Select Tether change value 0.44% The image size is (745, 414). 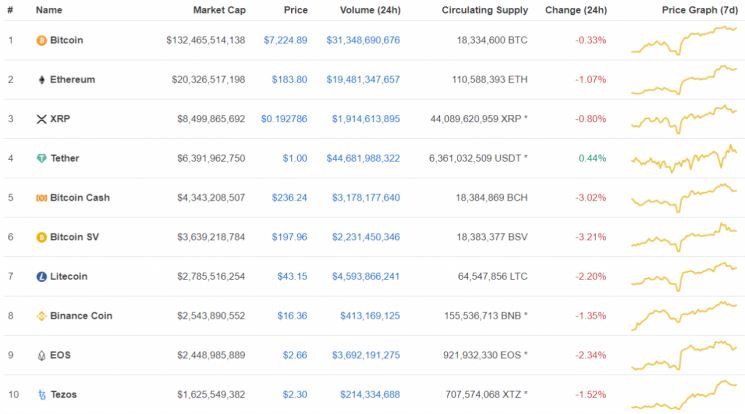point(592,158)
